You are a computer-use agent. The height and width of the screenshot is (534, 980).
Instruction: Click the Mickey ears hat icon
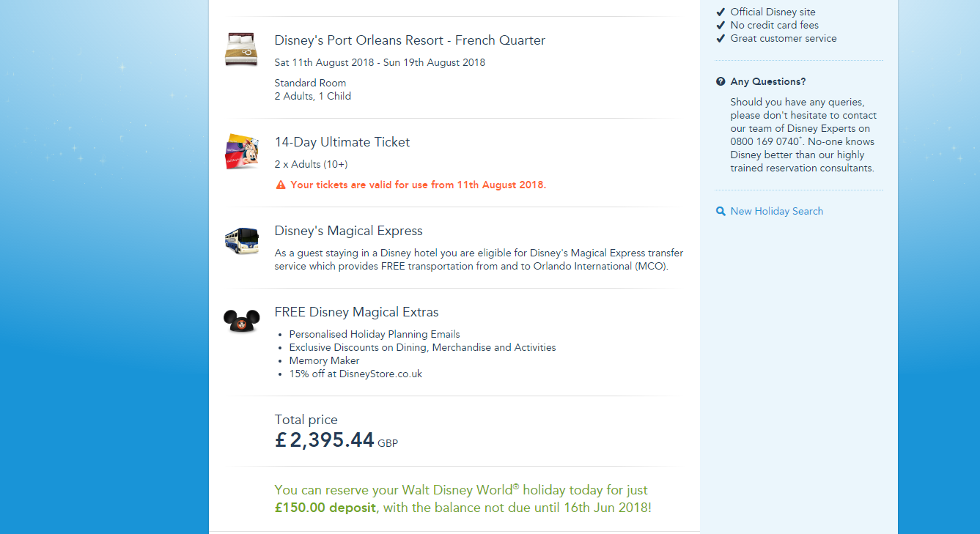tap(241, 321)
